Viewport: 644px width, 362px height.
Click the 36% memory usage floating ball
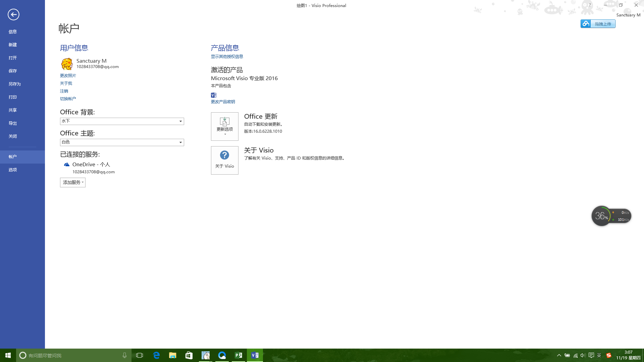601,216
